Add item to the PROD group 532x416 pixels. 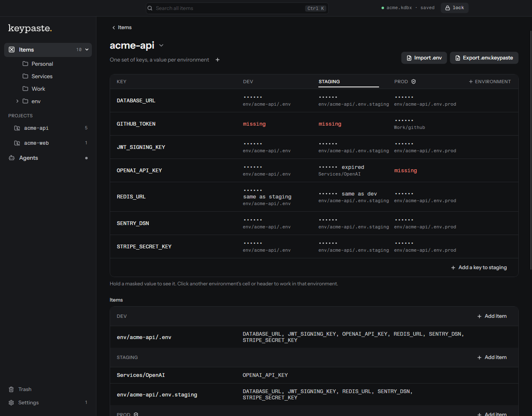(x=492, y=414)
